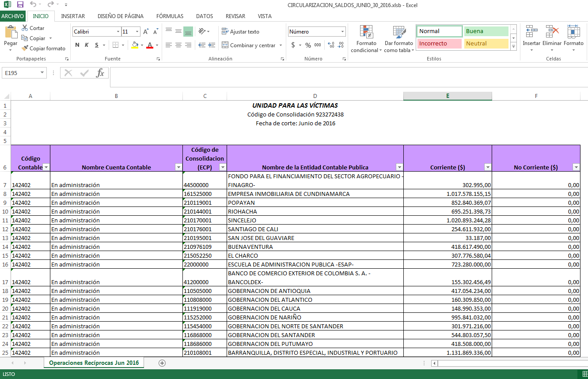Click Ajustar texto button

[240, 32]
